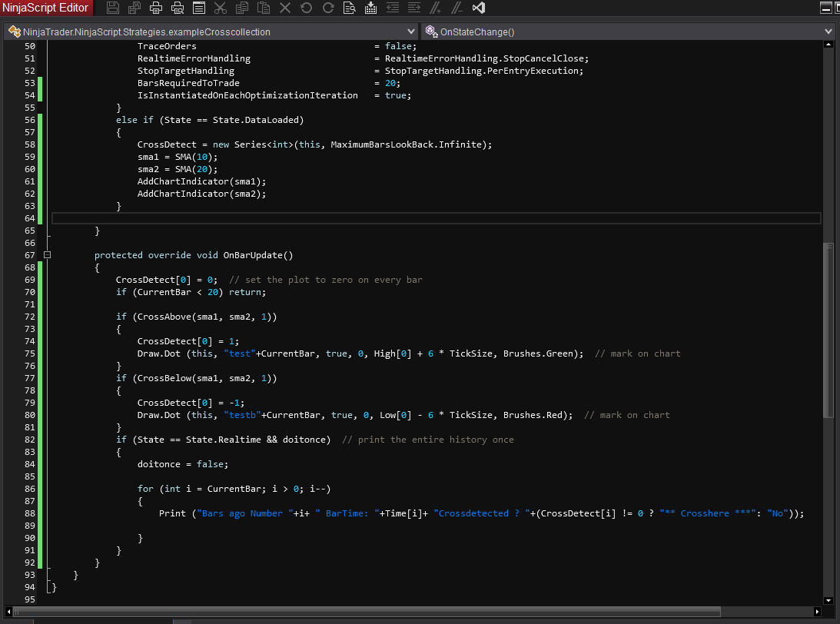Increase line indent toolbar icon
The width and height of the screenshot is (840, 624).
[x=414, y=8]
